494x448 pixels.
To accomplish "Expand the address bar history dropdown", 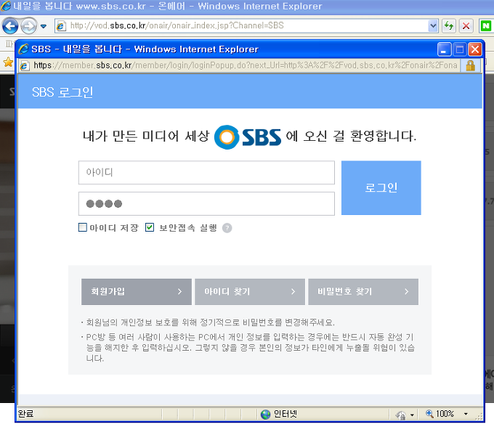I will point(433,25).
